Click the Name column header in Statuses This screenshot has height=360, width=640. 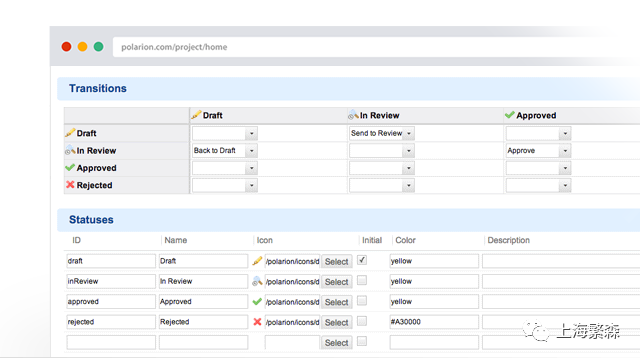coord(176,240)
